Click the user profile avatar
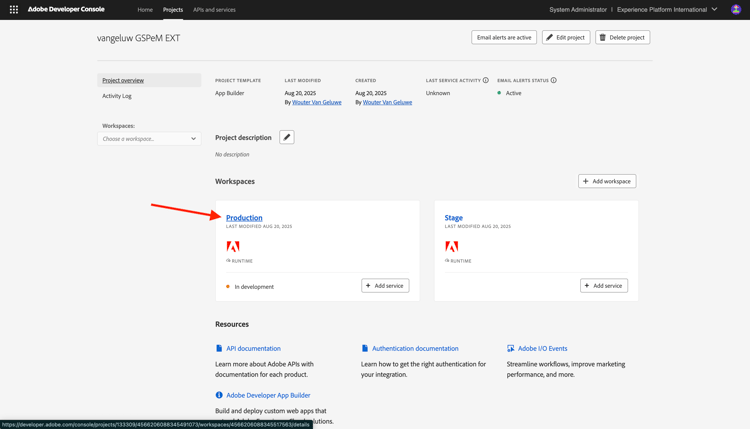Image resolution: width=750 pixels, height=429 pixels. [736, 10]
